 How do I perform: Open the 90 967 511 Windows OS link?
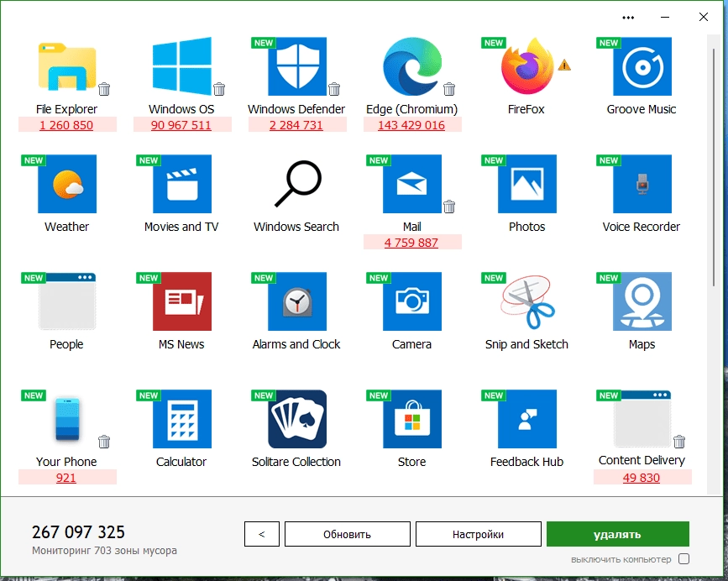click(x=181, y=125)
